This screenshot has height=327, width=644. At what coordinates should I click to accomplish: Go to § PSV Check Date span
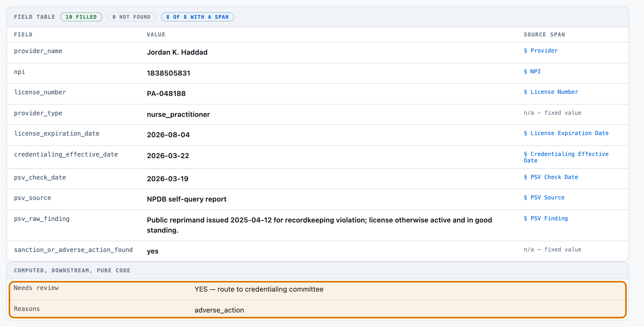tap(551, 177)
